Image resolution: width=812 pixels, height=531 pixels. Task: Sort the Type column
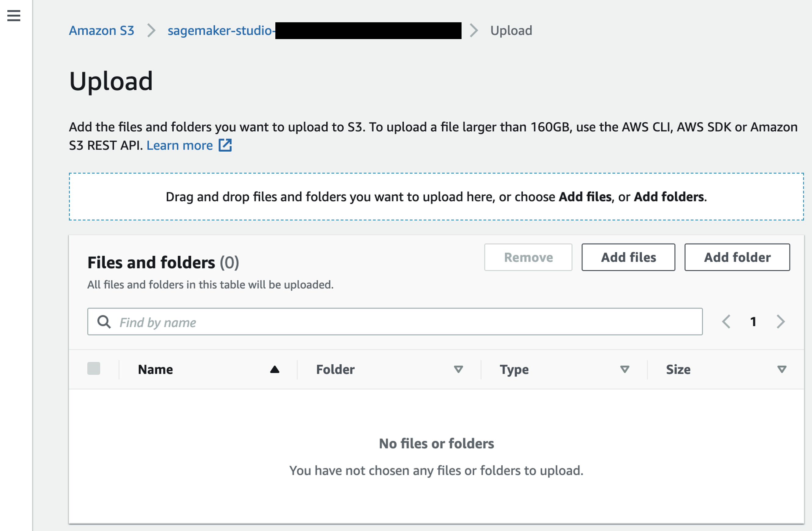click(625, 369)
